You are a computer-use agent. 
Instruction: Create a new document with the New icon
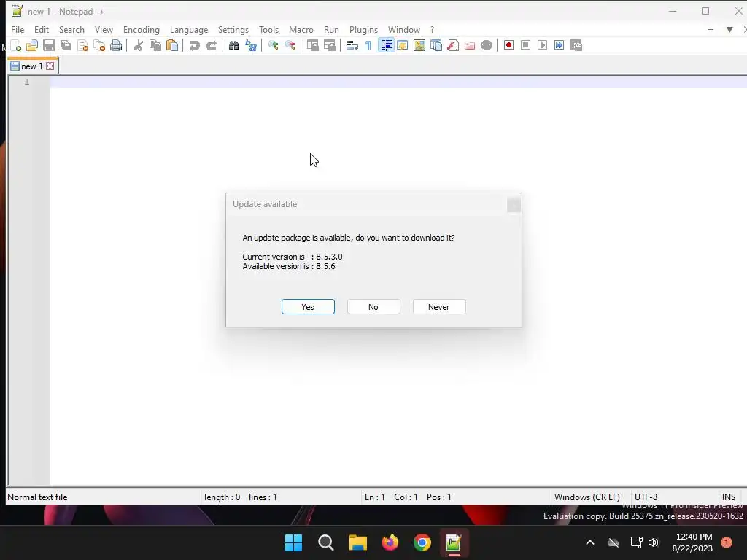tap(16, 45)
